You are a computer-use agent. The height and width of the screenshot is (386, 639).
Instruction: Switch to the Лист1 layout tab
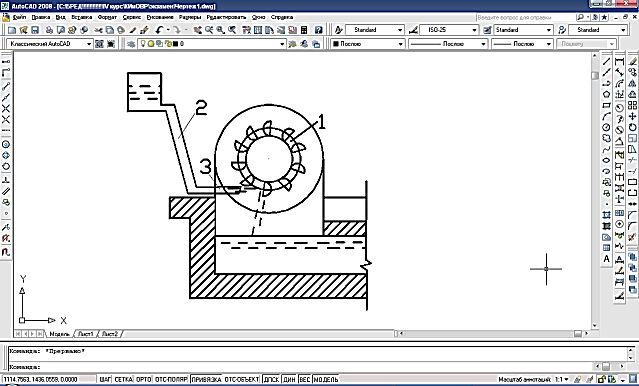pyautogui.click(x=86, y=334)
